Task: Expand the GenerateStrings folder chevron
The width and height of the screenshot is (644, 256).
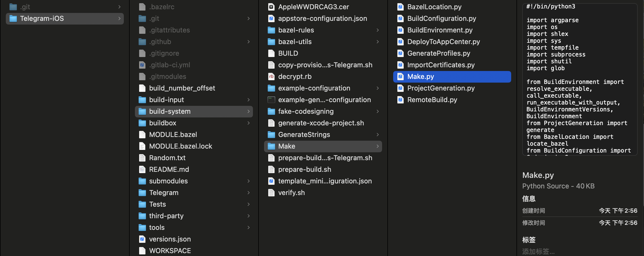Action: [378, 135]
